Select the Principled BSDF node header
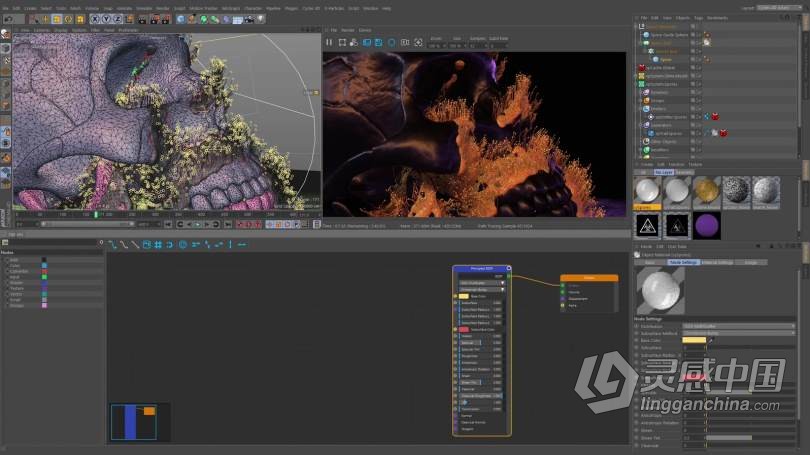Screen dimensions: 810x455 click(x=481, y=269)
